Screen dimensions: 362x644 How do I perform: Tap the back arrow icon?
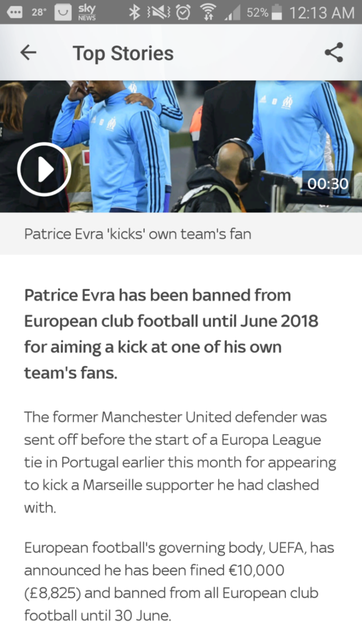pos(28,53)
